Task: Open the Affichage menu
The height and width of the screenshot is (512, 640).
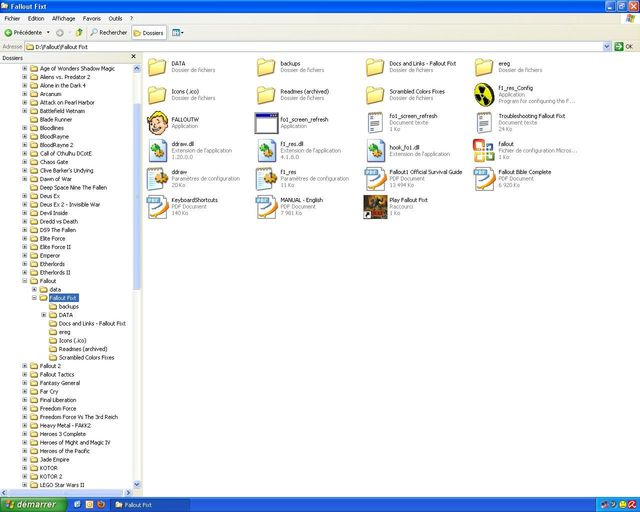Action: 64,18
